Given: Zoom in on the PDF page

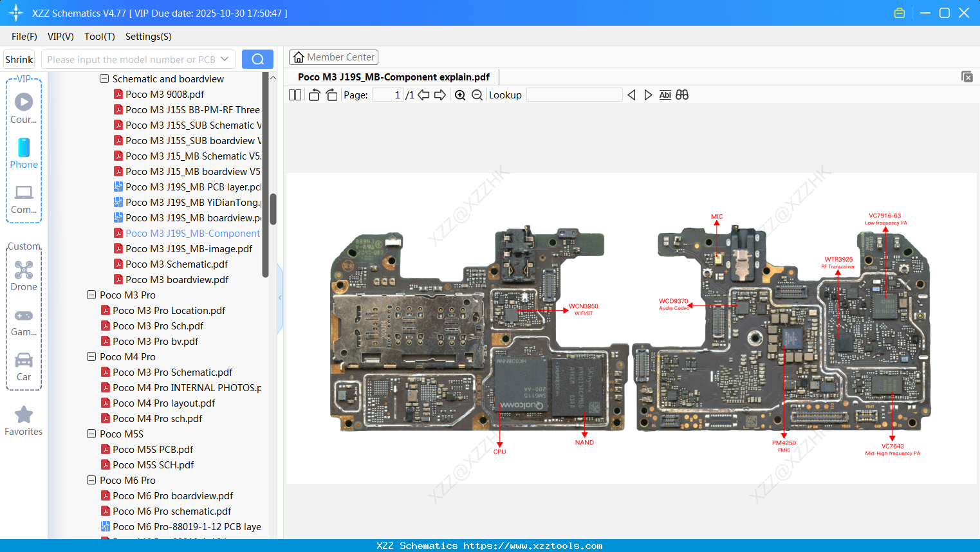Looking at the screenshot, I should 460,95.
